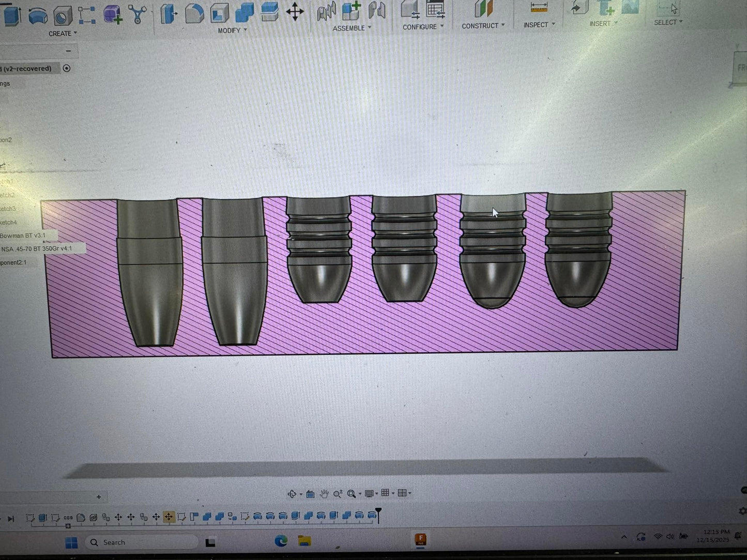
Task: Activate the Orbit tool in the navigation bar
Action: pyautogui.click(x=293, y=493)
